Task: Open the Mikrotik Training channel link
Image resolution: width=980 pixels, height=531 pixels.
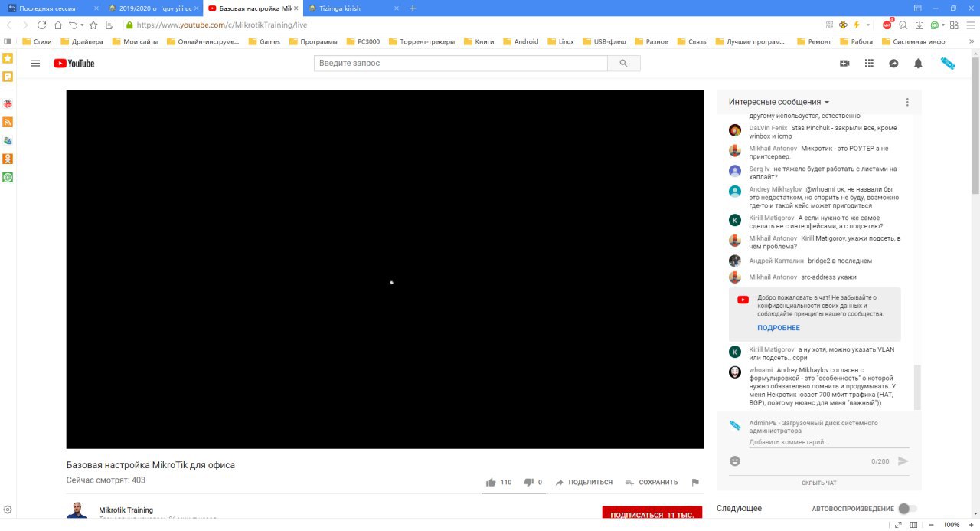Action: coord(126,510)
